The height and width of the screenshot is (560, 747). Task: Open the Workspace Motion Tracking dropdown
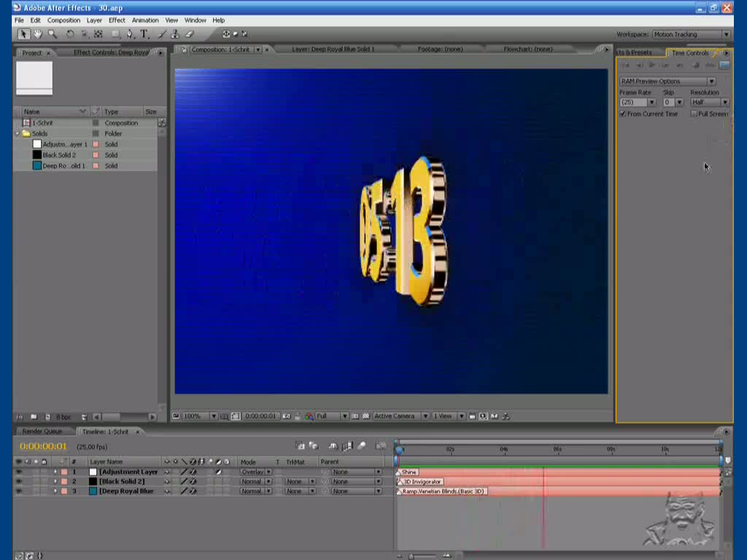click(690, 34)
